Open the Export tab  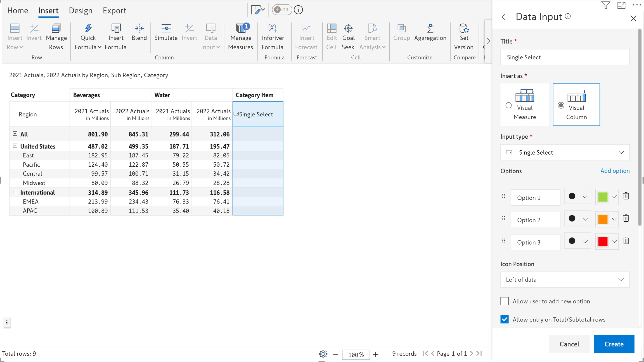coord(114,11)
